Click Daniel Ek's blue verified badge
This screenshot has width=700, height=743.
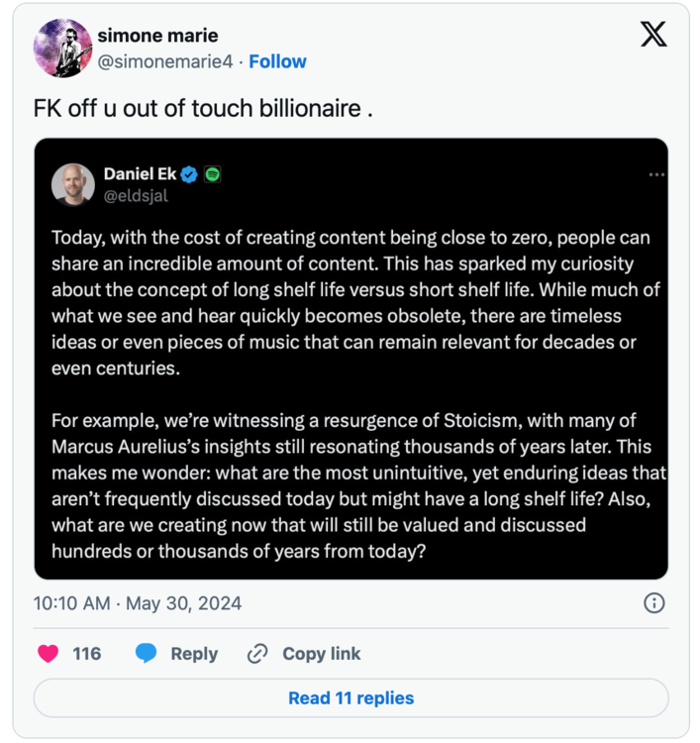[x=190, y=174]
